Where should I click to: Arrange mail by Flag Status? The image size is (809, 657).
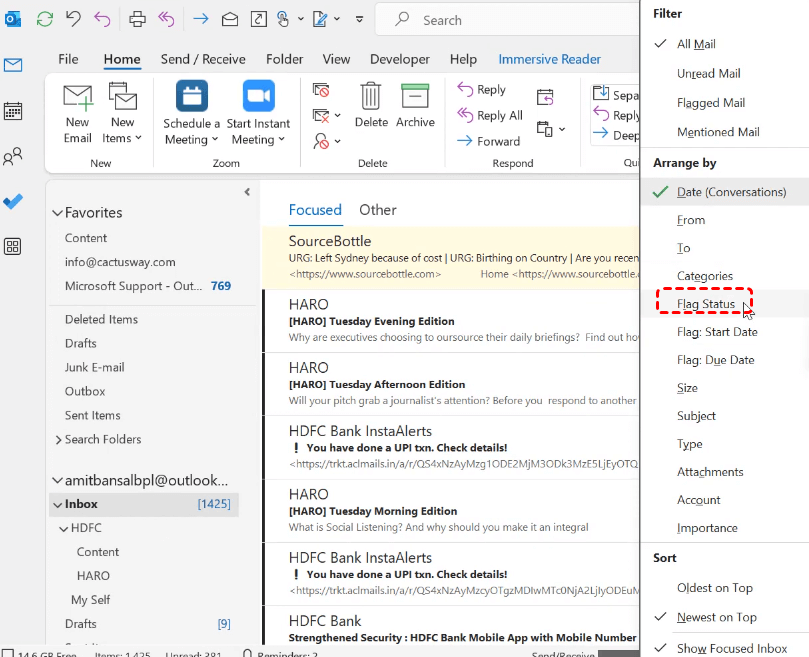point(705,304)
